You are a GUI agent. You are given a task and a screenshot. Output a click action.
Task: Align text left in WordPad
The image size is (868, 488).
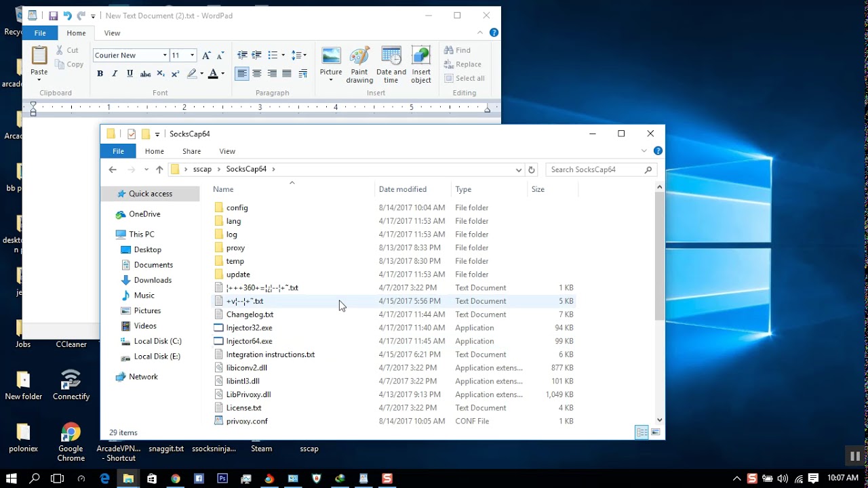pos(242,74)
